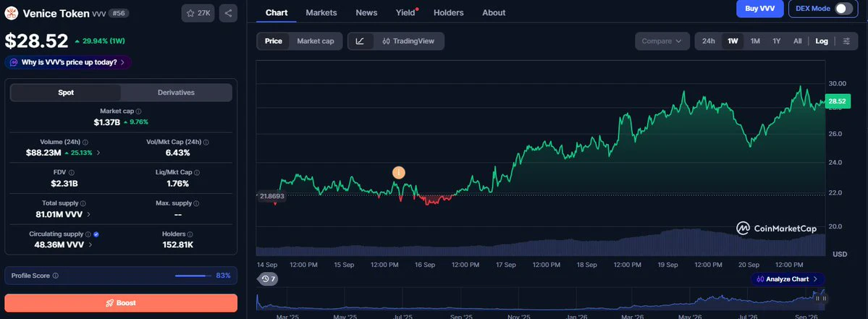Open the News tab
The height and width of the screenshot is (319, 868).
366,12
